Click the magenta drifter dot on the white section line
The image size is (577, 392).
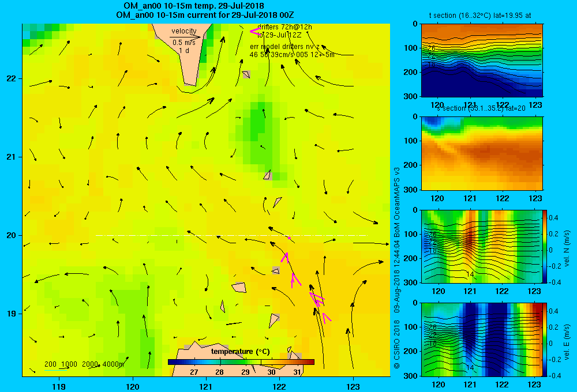(x=289, y=238)
